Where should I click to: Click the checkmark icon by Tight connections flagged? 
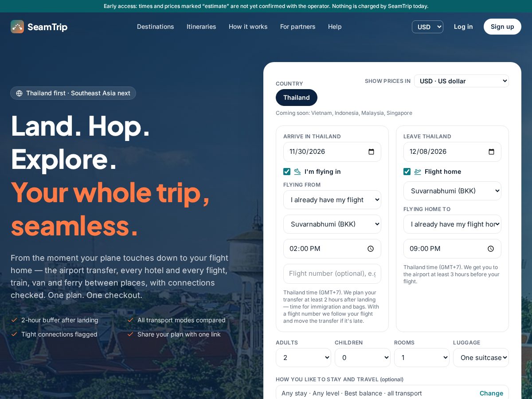point(14,334)
